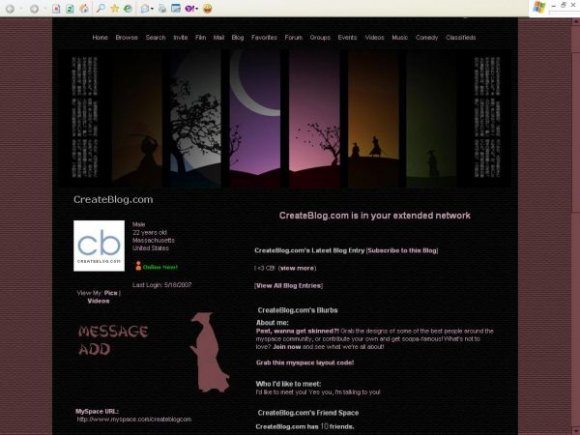This screenshot has width=580, height=435.
Task: Open the Favorites navigation link
Action: click(264, 38)
